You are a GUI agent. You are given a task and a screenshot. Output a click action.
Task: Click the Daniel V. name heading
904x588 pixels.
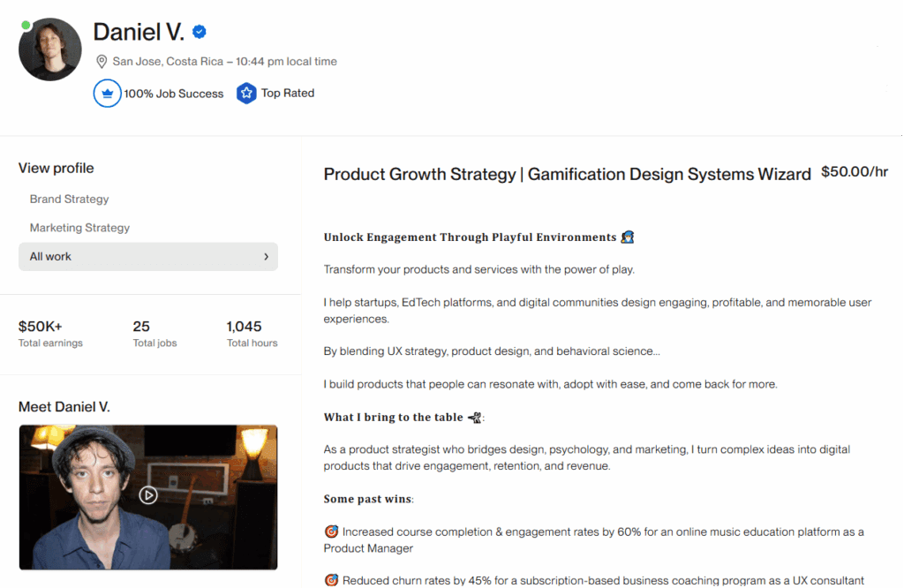[139, 33]
